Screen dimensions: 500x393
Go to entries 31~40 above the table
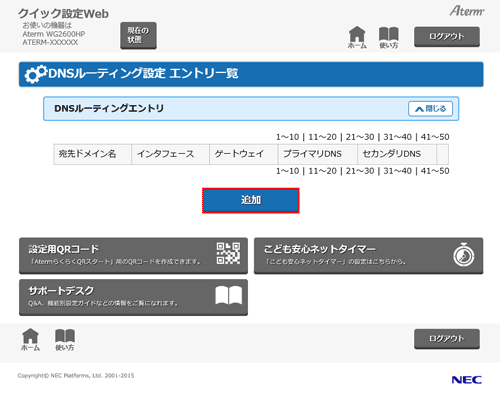[397, 137]
